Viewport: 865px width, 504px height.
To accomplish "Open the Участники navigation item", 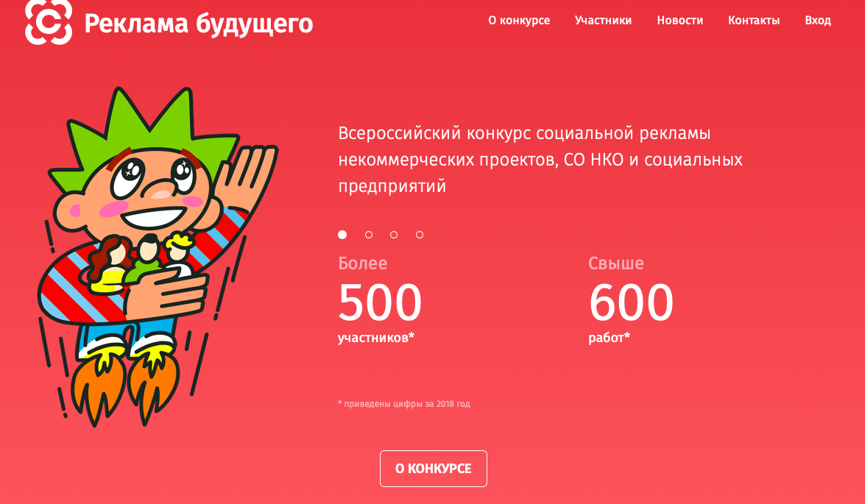I will coord(603,21).
